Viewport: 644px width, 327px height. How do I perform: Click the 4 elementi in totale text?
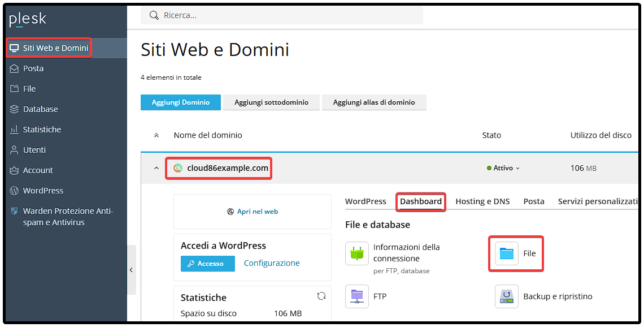tap(171, 78)
